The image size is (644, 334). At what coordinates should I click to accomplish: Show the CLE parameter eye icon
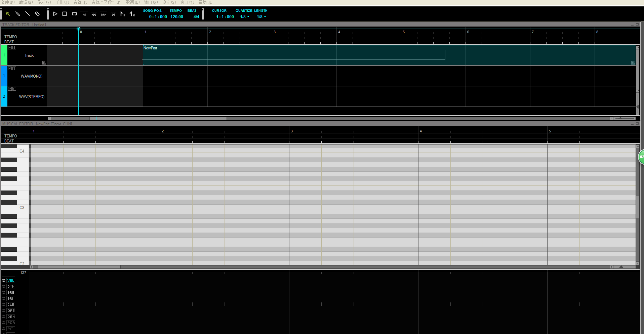[4, 305]
